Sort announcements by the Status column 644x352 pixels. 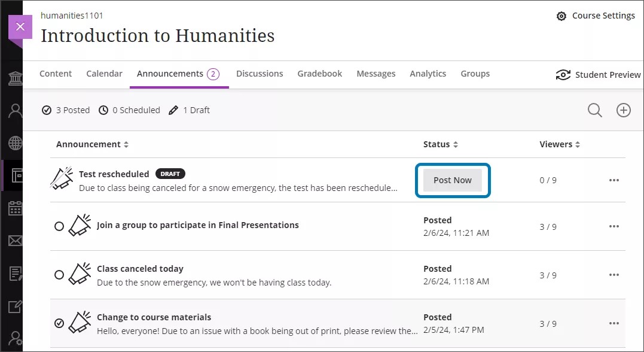tap(455, 144)
